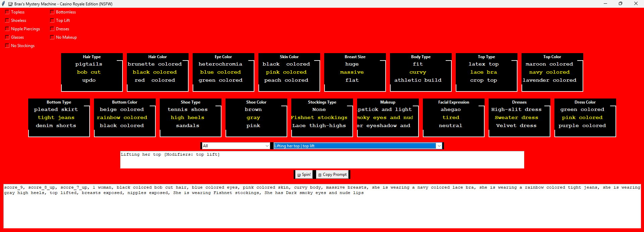
Task: Click 'lace bra' in Top Type reel
Action: [x=483, y=72]
